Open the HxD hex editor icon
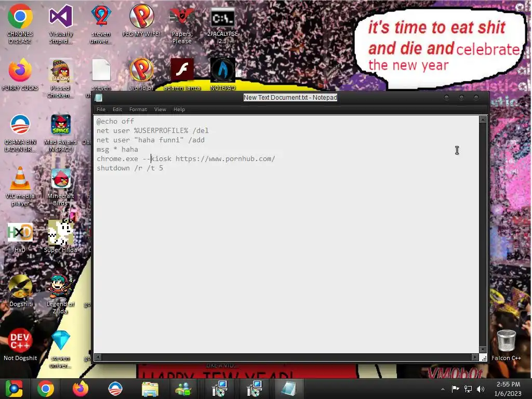Image resolution: width=532 pixels, height=399 pixels. pyautogui.click(x=20, y=237)
